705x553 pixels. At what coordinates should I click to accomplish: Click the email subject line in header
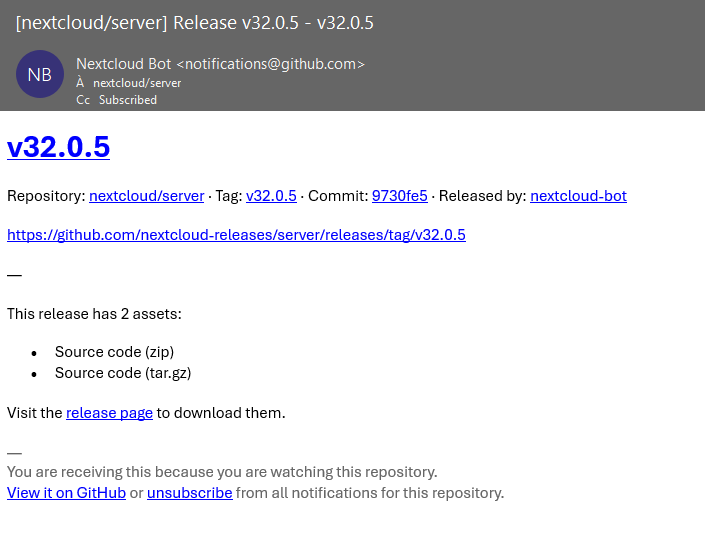coord(195,23)
